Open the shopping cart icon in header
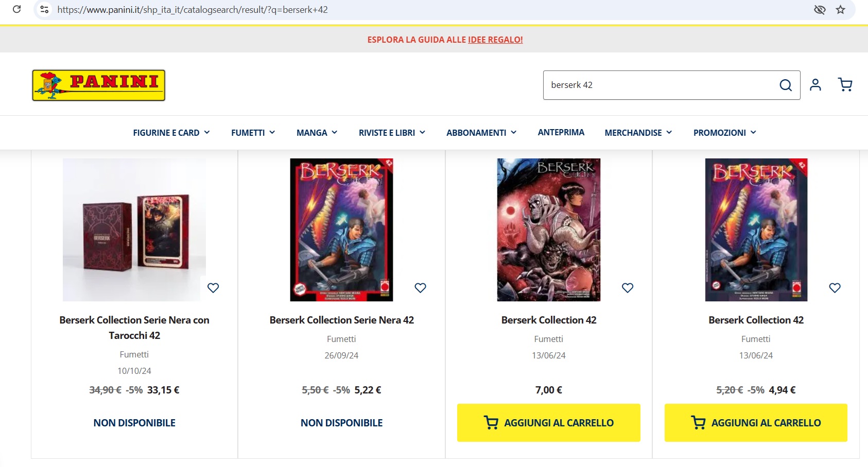 tap(845, 85)
